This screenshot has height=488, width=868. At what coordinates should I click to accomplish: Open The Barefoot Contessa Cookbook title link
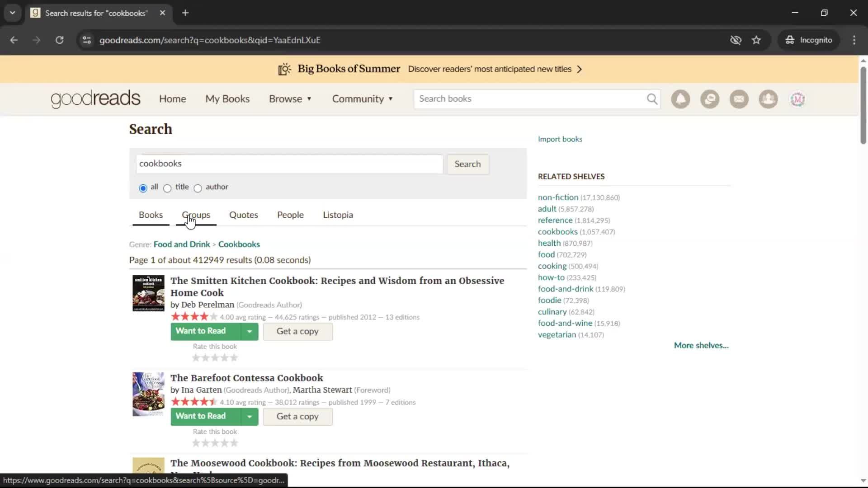(246, 378)
